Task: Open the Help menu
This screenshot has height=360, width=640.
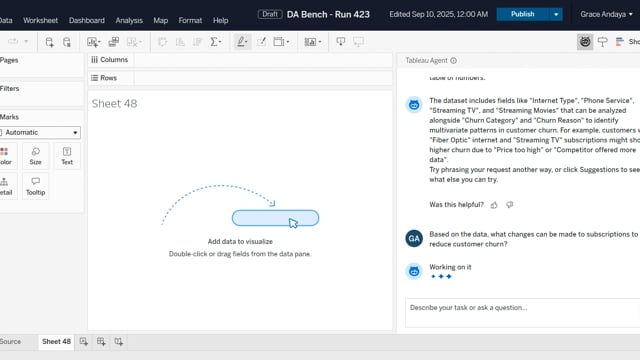Action: (220, 20)
